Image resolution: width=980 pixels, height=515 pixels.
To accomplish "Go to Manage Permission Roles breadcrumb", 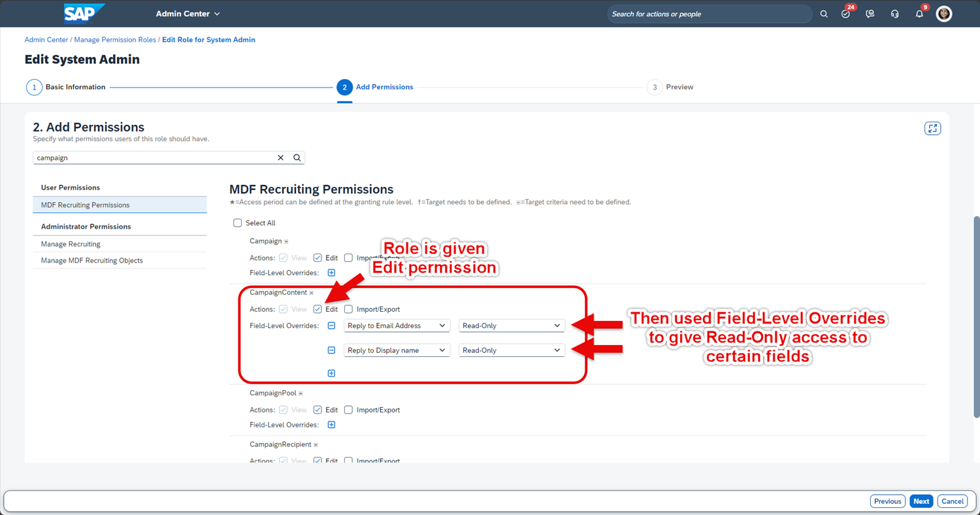I will pos(115,40).
